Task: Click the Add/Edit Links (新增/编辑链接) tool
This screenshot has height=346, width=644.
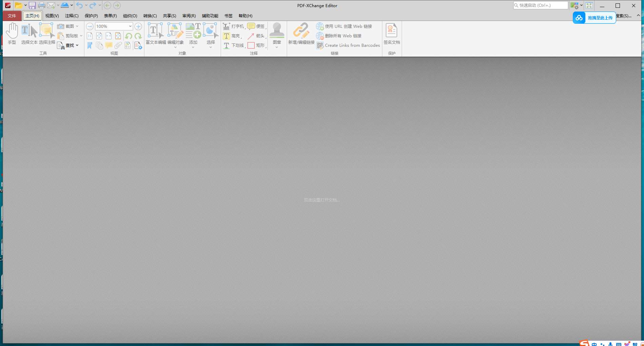Action: [301, 34]
